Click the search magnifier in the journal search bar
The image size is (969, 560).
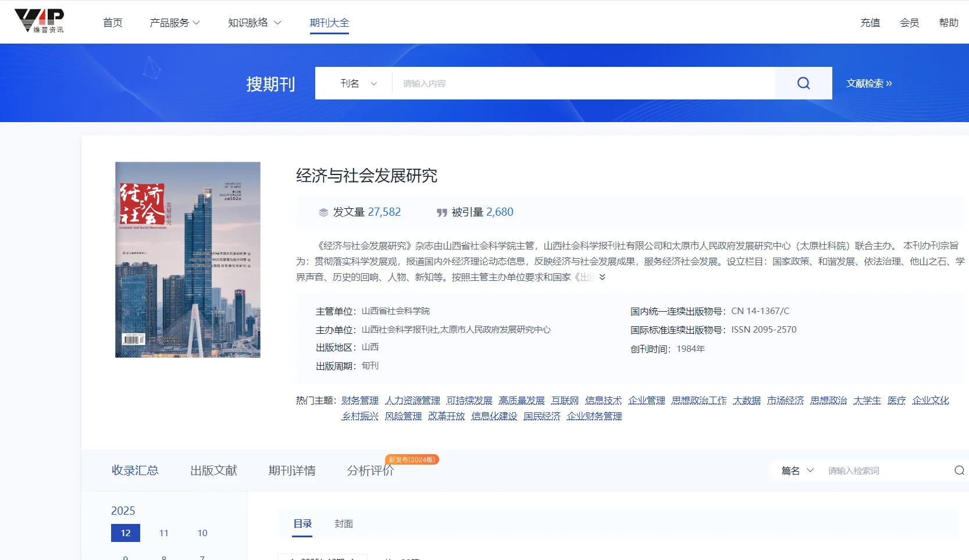coord(803,83)
